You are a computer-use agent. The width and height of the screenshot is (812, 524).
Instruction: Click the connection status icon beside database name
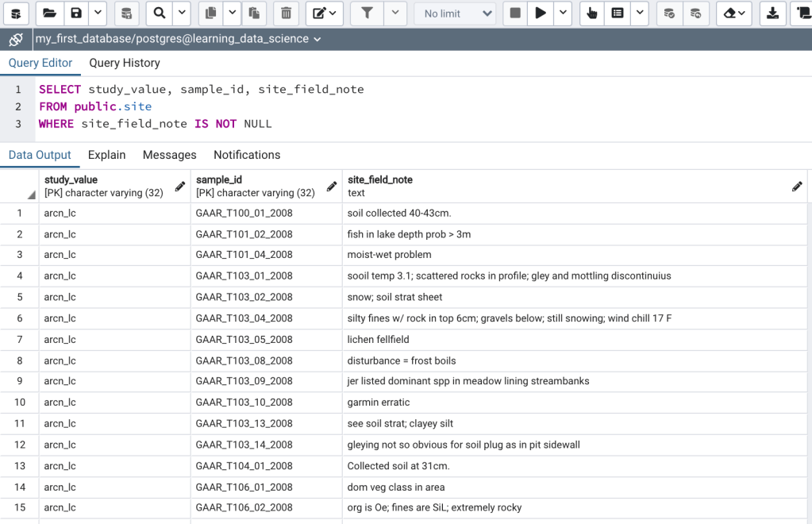(16, 39)
